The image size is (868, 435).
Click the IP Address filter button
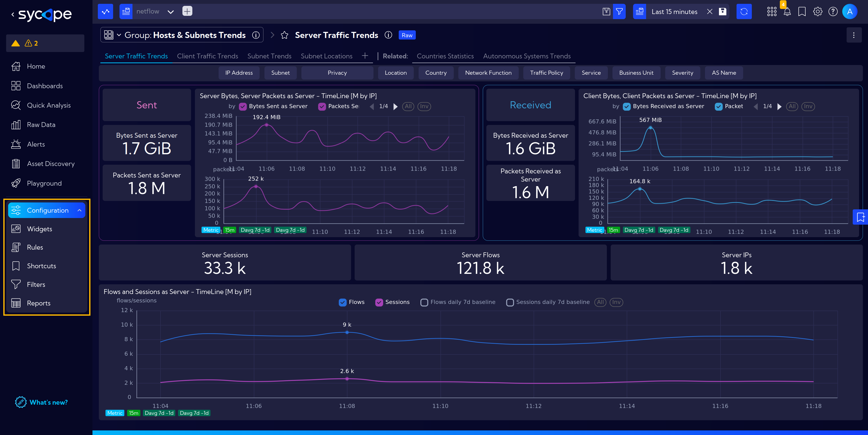[239, 73]
